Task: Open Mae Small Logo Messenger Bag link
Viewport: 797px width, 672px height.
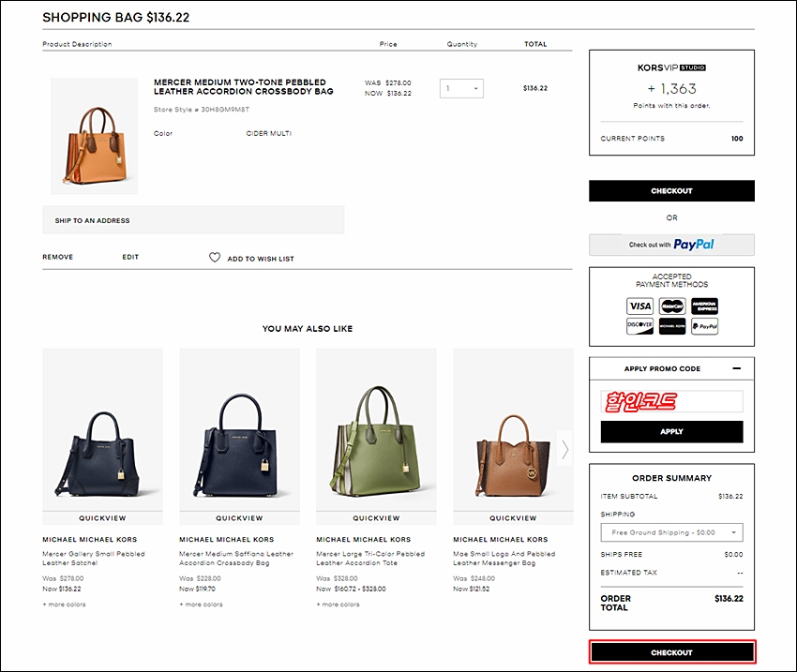Action: click(x=504, y=559)
